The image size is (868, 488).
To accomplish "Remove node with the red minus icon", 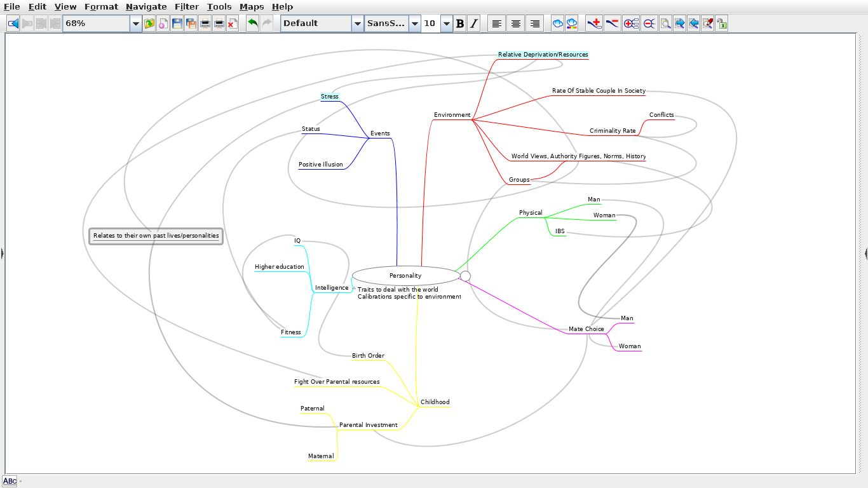I will [x=612, y=24].
